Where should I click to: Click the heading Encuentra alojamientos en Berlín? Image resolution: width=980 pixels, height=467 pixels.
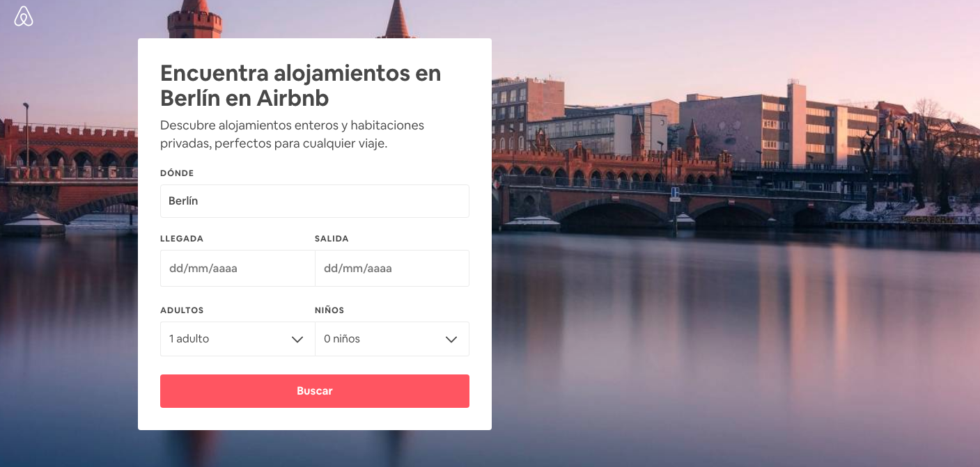301,85
